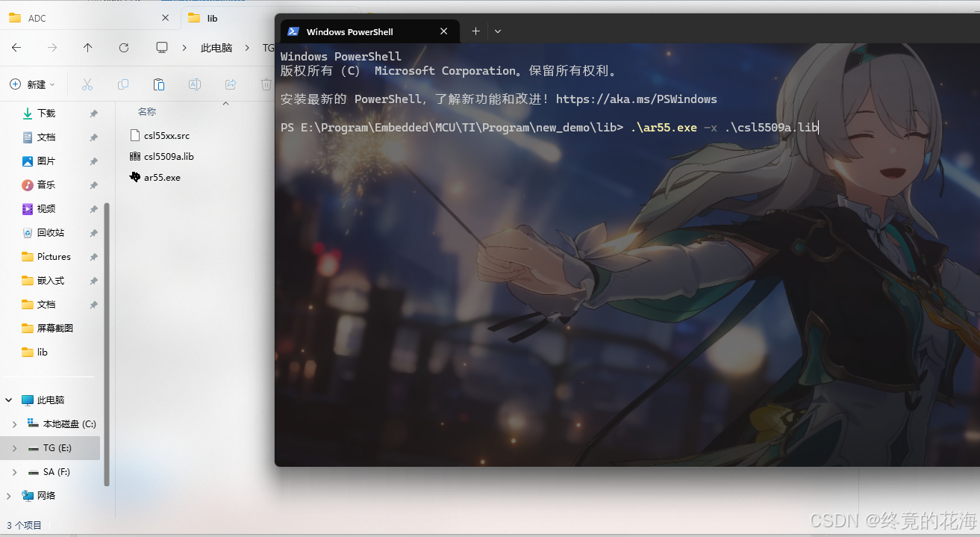This screenshot has height=537, width=980.
Task: Open Terminal new-tab dropdown menu
Action: pyautogui.click(x=498, y=31)
